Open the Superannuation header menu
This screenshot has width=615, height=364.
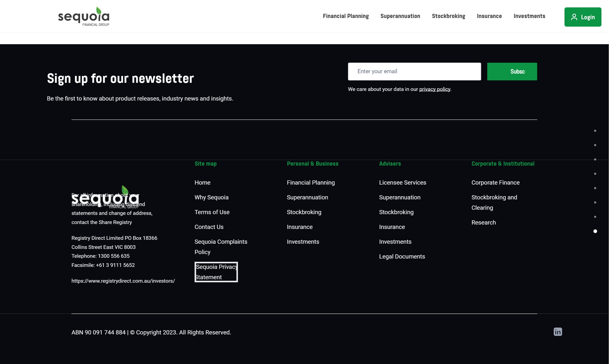coord(400,16)
